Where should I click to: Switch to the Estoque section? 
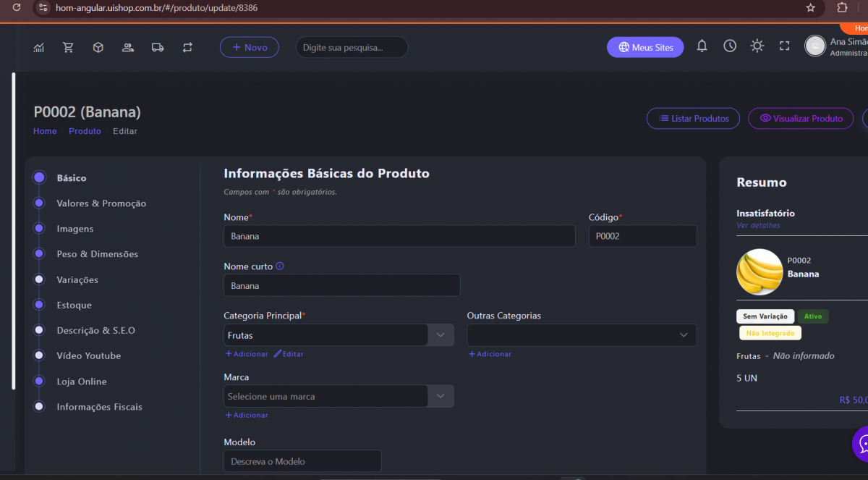point(74,306)
